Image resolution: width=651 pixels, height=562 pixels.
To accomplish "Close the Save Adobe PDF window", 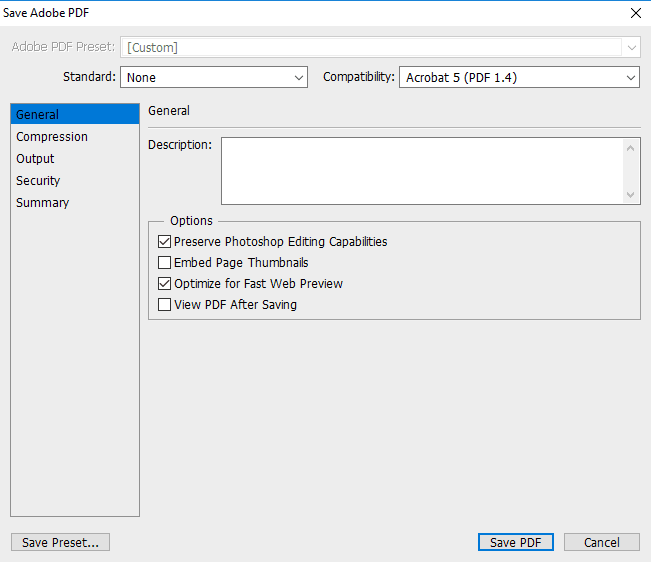I will (636, 13).
